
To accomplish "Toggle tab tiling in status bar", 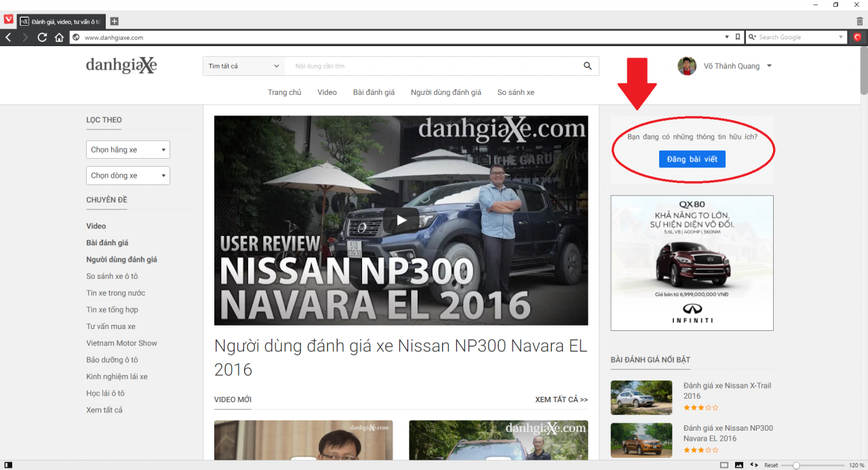I will 724,465.
